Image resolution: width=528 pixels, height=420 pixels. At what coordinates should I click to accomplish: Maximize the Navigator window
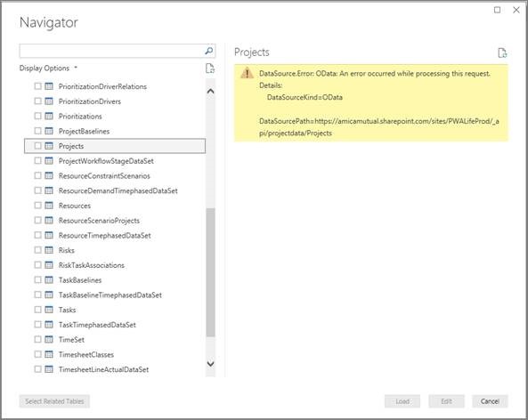pyautogui.click(x=497, y=10)
